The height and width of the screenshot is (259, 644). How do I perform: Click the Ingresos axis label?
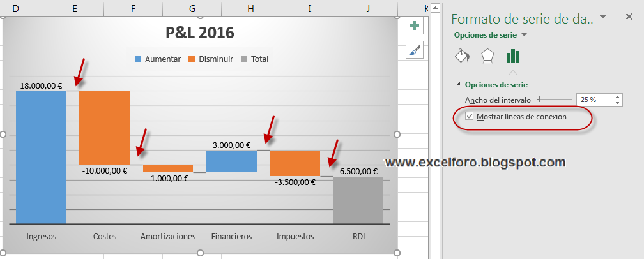41,237
